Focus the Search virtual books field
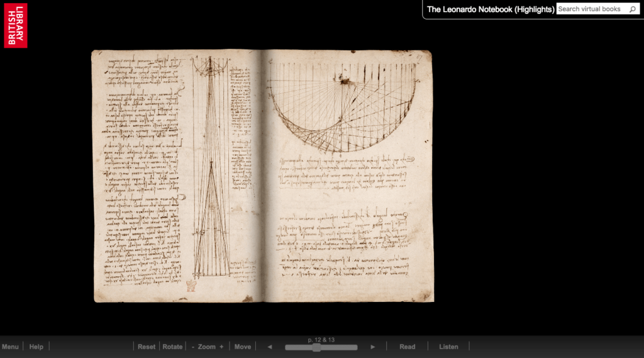Viewport: 644px width, 358px height. pyautogui.click(x=591, y=9)
